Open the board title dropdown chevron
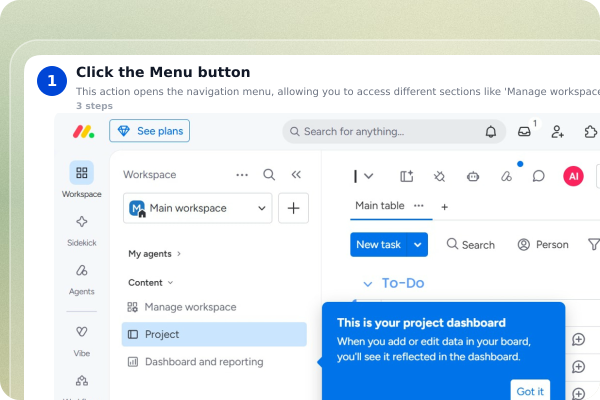600x400 pixels. (368, 176)
